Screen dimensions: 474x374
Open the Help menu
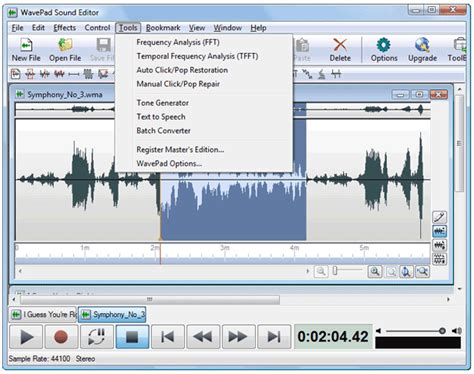(258, 28)
